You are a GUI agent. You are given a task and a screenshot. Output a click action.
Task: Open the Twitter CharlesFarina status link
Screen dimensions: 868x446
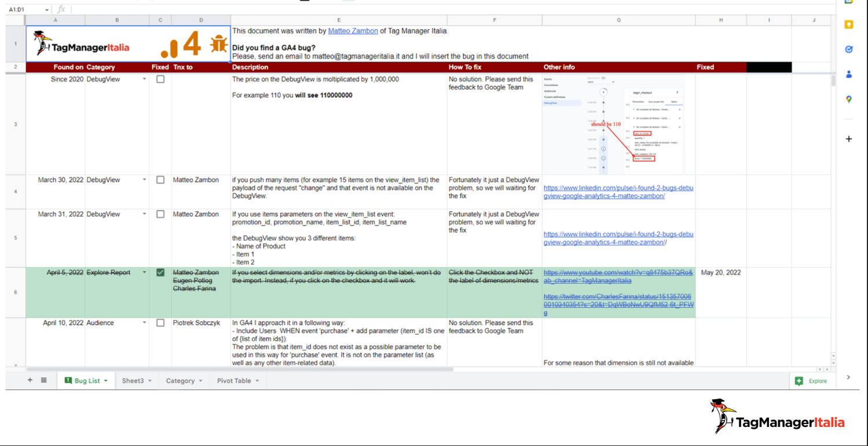click(618, 305)
